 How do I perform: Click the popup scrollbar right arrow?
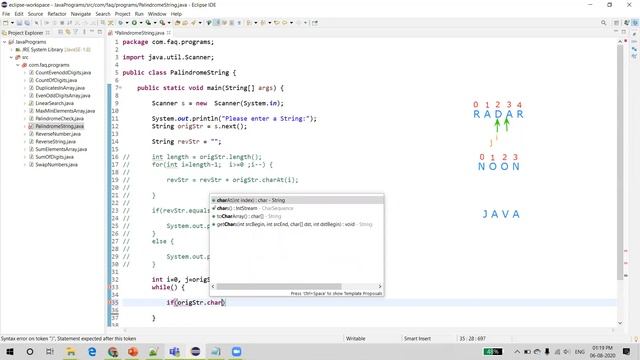click(380, 287)
